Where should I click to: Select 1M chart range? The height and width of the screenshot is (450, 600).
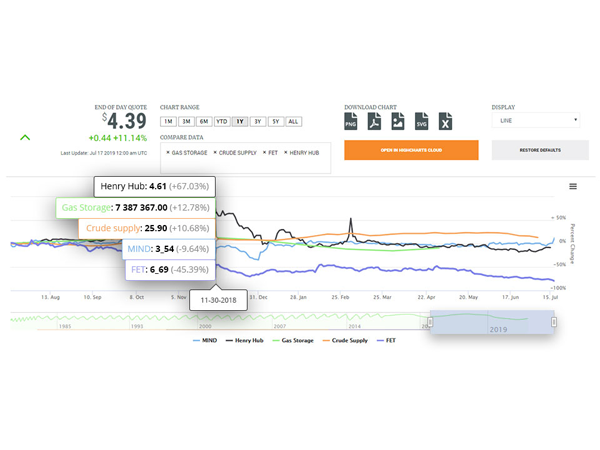[x=168, y=122]
